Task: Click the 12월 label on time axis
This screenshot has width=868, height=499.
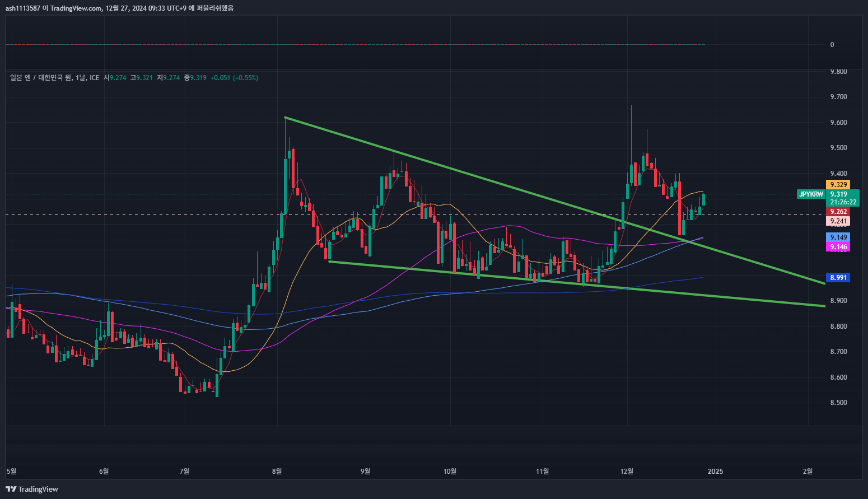Action: (627, 472)
